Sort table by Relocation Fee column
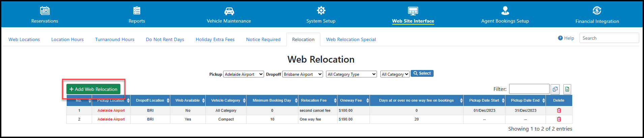644x138 pixels. click(317, 100)
